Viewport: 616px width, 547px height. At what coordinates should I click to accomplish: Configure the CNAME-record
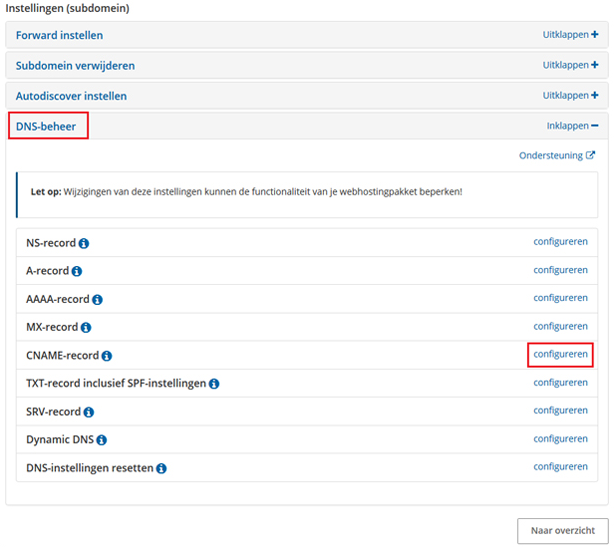click(560, 354)
